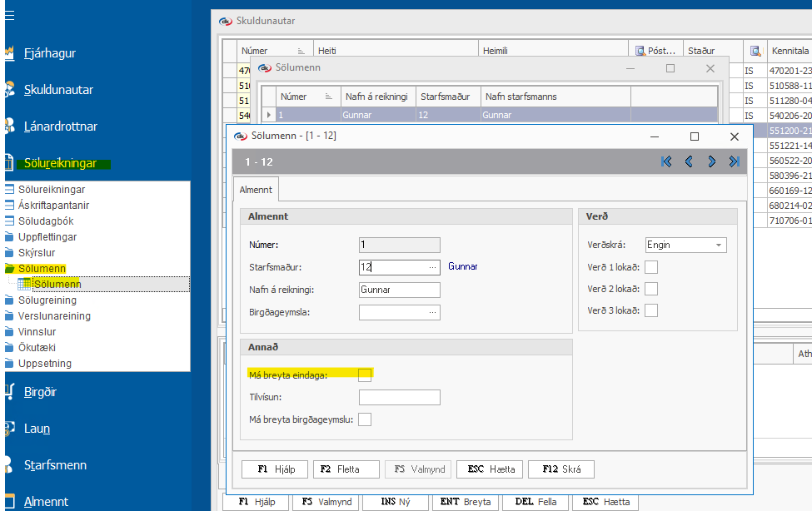Click the hamburger menu icon
This screenshot has width=812, height=511.
[9, 16]
